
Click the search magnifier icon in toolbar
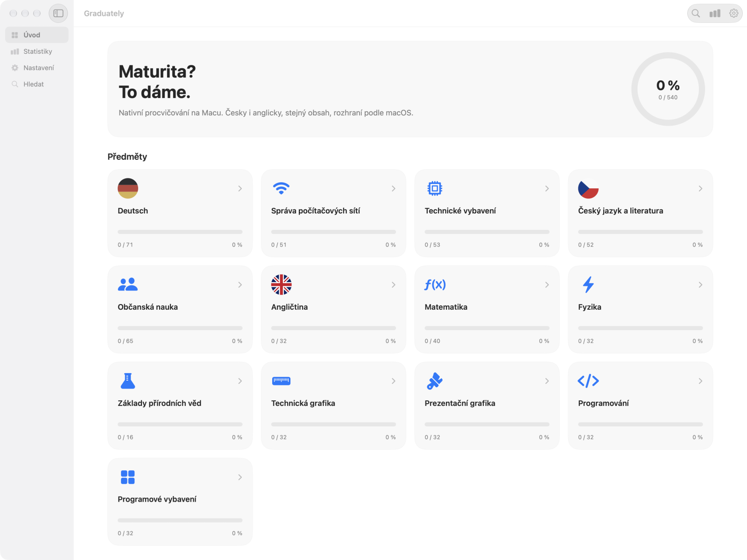click(x=696, y=14)
